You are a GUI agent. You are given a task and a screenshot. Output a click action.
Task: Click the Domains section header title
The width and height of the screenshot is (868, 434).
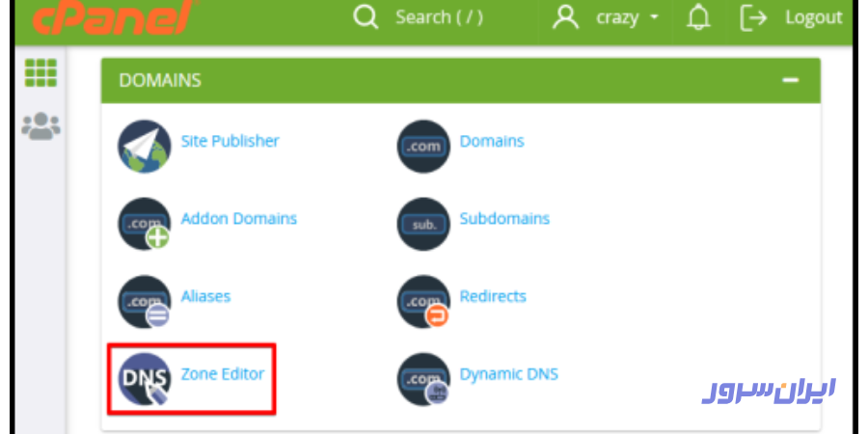(160, 80)
